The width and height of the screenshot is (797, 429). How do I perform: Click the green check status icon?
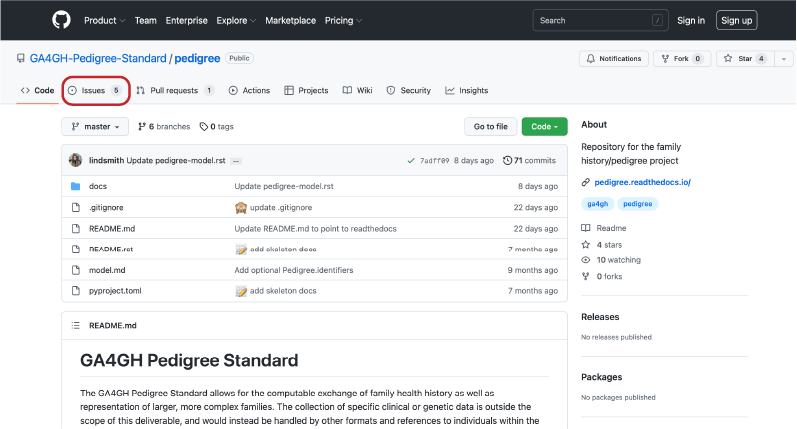click(x=411, y=160)
